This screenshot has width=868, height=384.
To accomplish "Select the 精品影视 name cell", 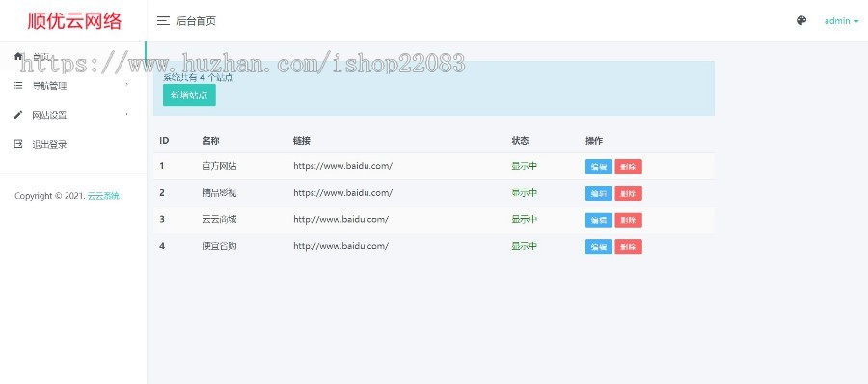I will (x=219, y=192).
